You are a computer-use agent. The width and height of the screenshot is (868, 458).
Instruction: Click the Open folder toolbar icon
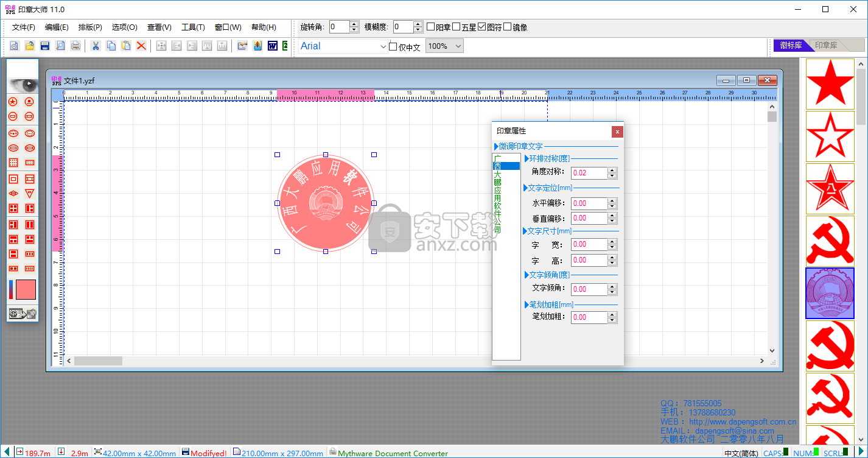(29, 46)
